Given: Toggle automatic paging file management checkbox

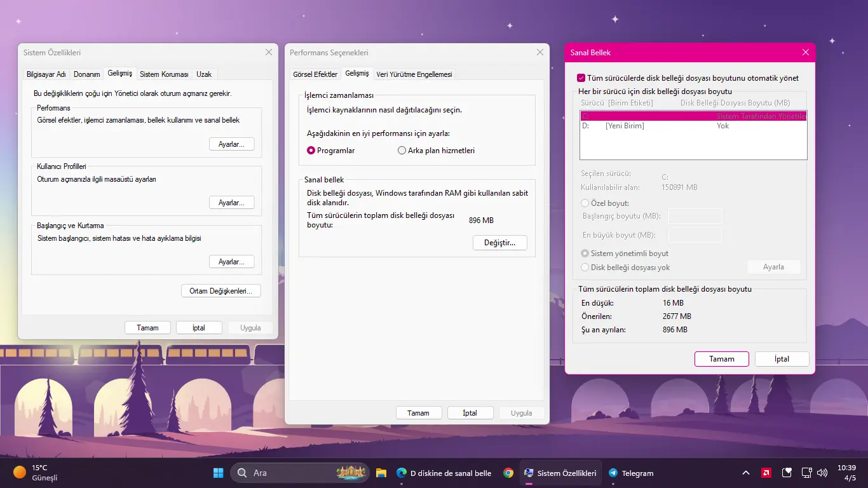Looking at the screenshot, I should 581,78.
